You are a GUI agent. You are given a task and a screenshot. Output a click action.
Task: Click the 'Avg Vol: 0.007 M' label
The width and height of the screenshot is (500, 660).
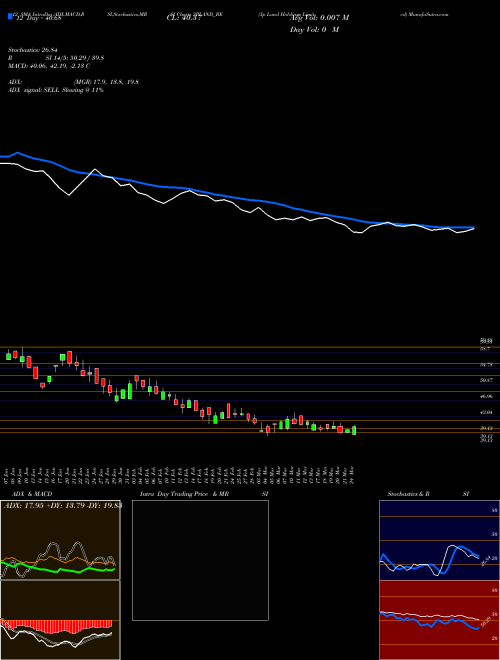click(x=319, y=18)
